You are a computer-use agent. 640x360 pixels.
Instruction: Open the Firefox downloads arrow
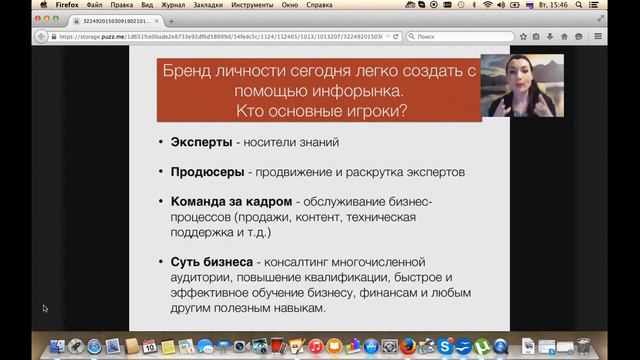click(550, 36)
